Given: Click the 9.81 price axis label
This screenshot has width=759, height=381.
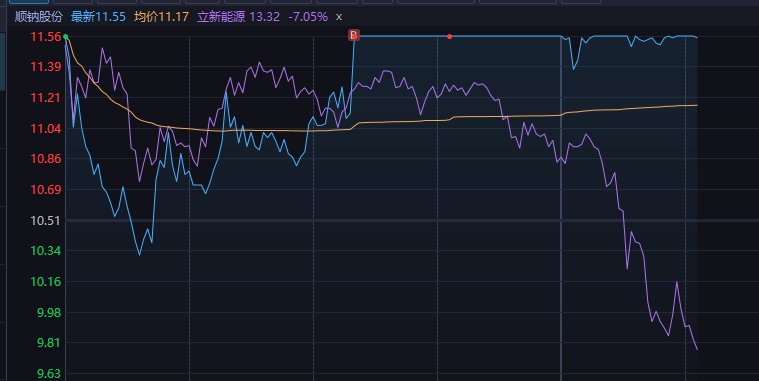Looking at the screenshot, I should point(49,343).
